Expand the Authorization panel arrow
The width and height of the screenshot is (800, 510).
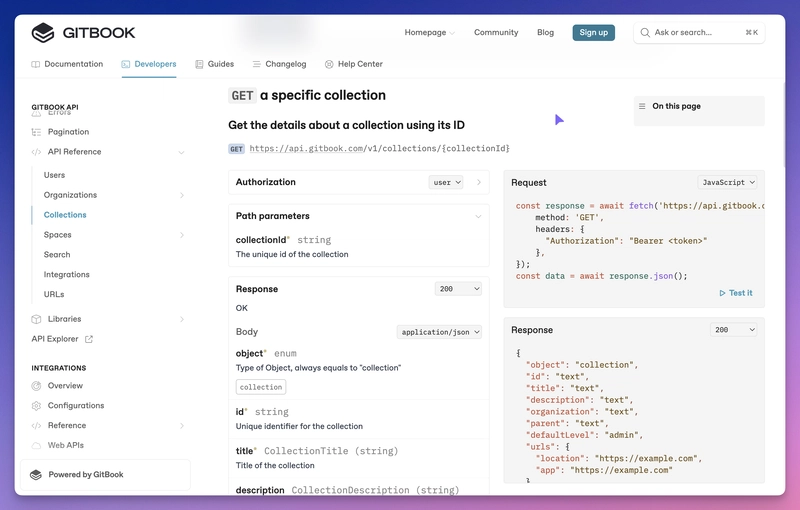click(x=479, y=182)
